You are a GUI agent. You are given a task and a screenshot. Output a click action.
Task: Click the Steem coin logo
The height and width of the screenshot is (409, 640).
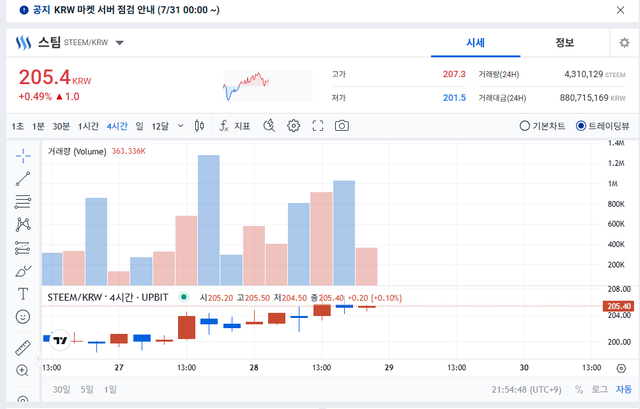(23, 42)
